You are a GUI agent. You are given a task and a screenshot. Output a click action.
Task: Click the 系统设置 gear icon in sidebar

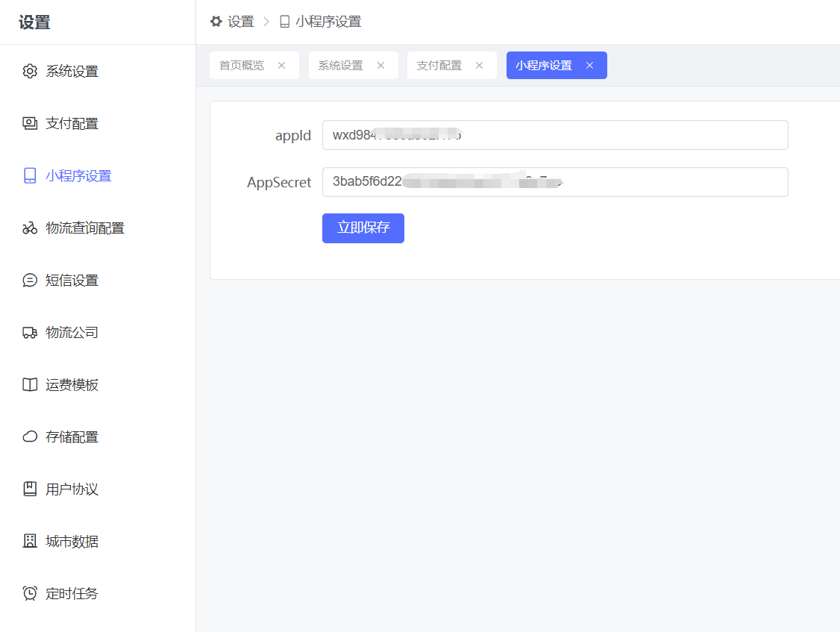(x=30, y=72)
